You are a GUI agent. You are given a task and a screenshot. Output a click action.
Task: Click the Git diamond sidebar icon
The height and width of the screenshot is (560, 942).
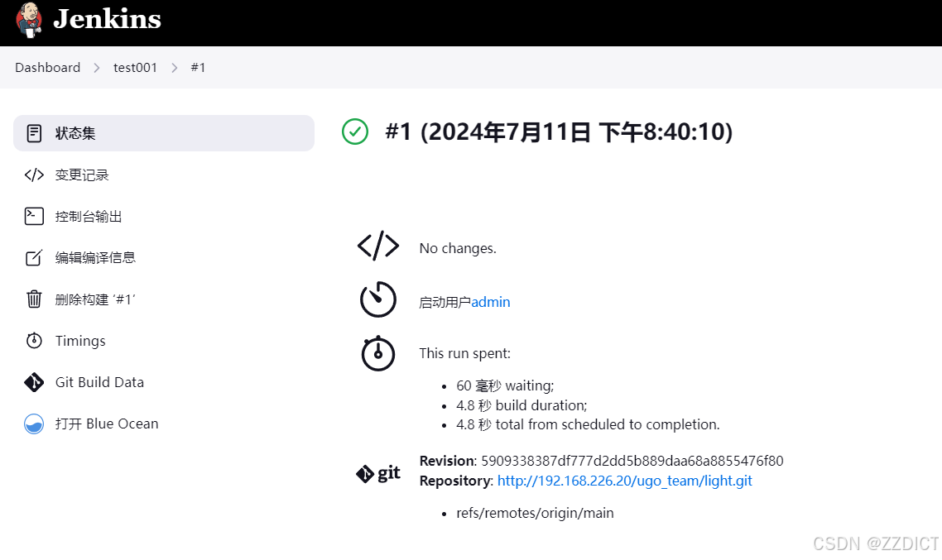tap(34, 381)
